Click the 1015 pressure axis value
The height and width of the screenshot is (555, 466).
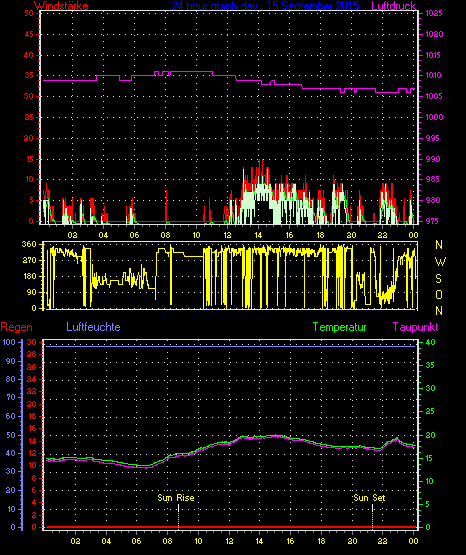click(x=433, y=55)
